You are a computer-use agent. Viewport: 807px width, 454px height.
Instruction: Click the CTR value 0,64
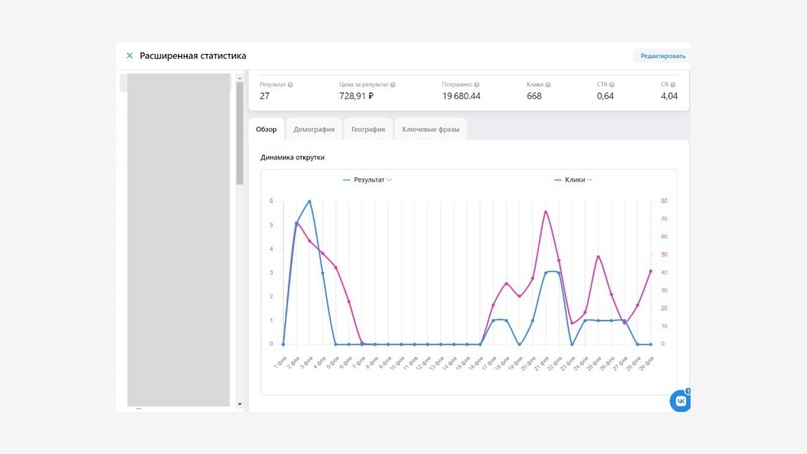(605, 96)
